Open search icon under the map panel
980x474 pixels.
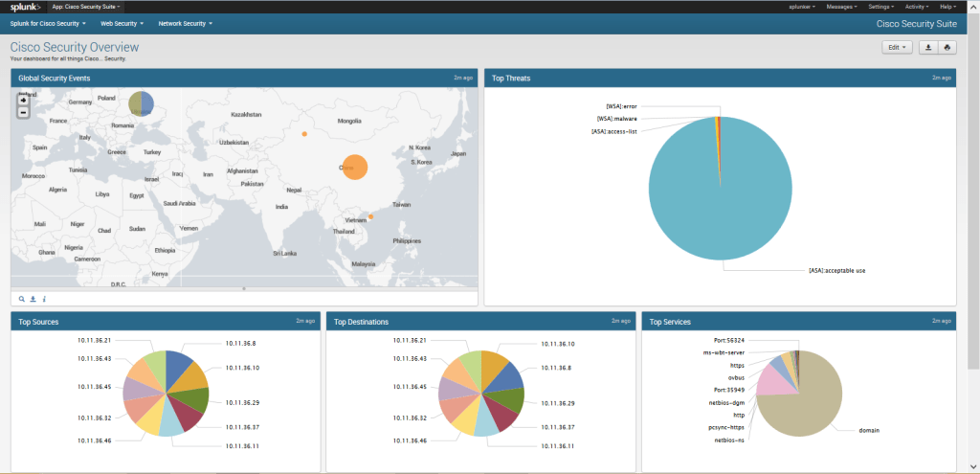click(22, 299)
